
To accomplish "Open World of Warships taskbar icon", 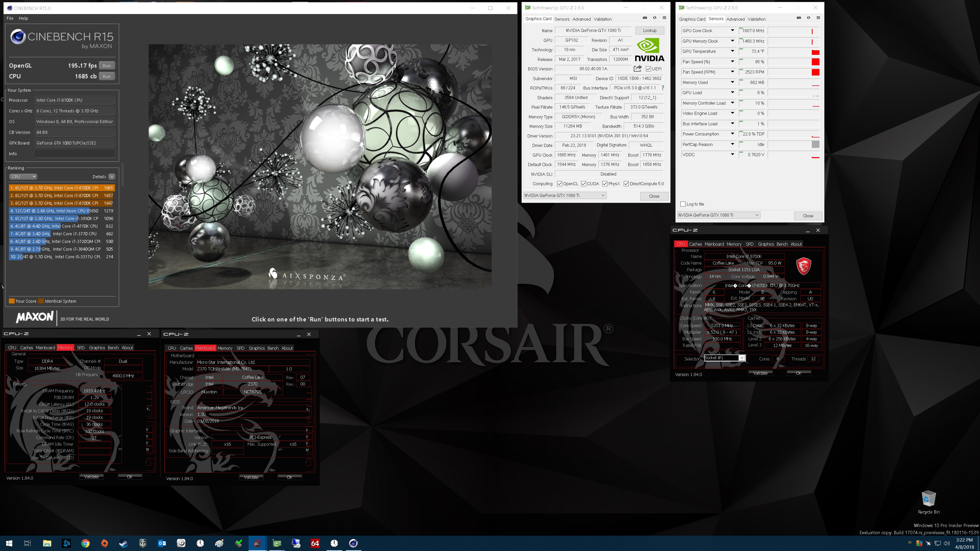I will pos(143,543).
